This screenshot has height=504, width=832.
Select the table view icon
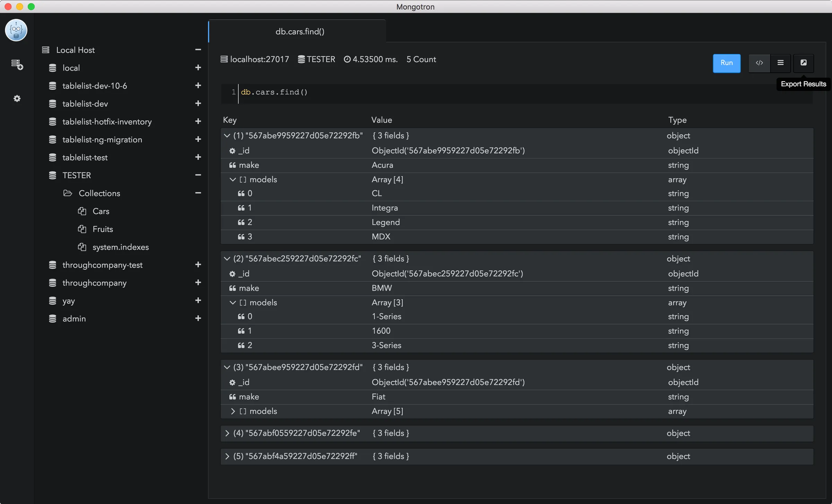coord(781,63)
